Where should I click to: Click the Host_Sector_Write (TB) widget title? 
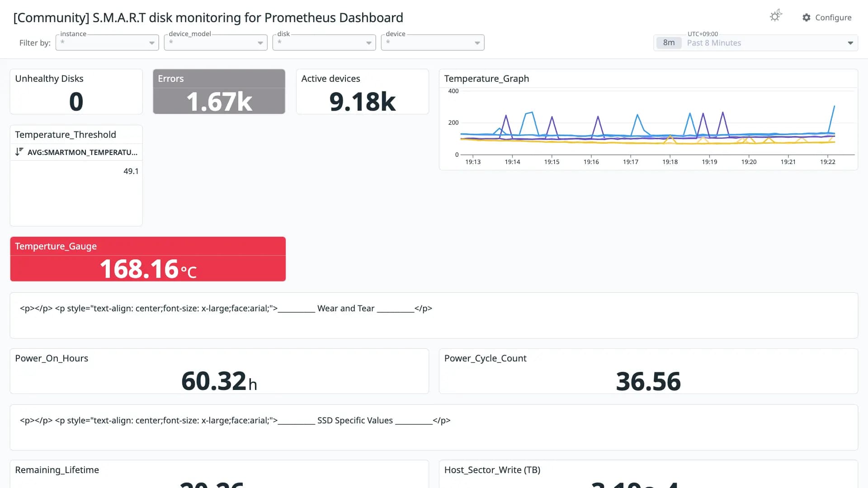click(x=492, y=470)
